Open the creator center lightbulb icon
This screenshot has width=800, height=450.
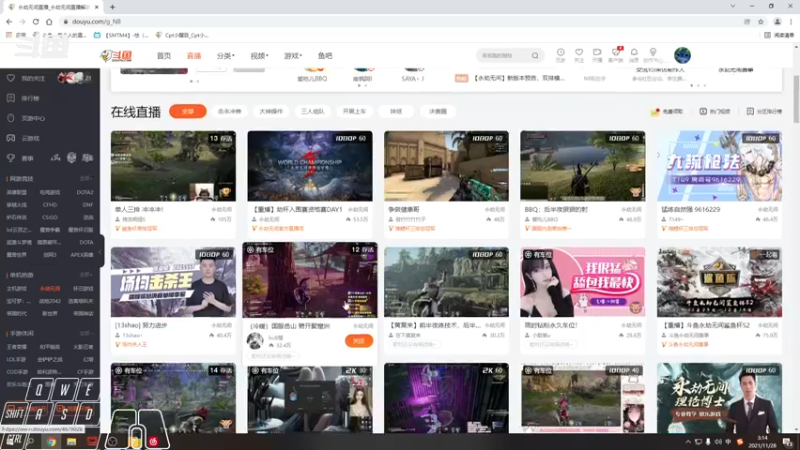[x=653, y=55]
